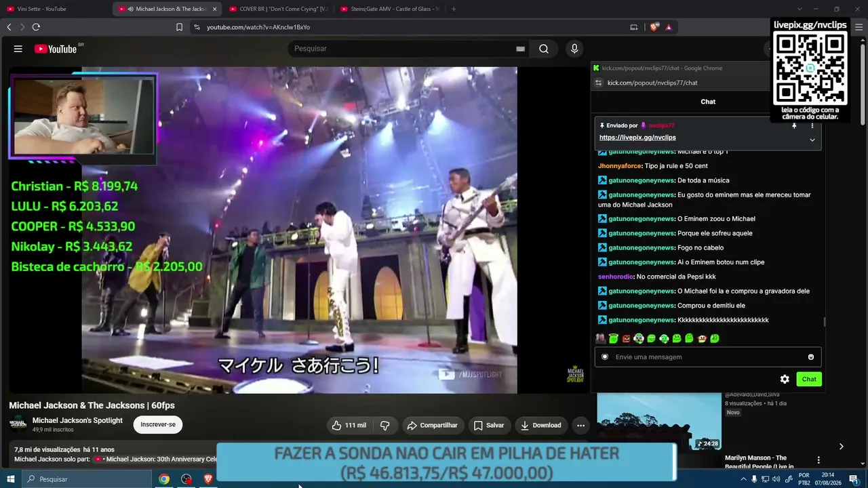Go forward in the browser
This screenshot has height=488, width=868.
click(22, 27)
